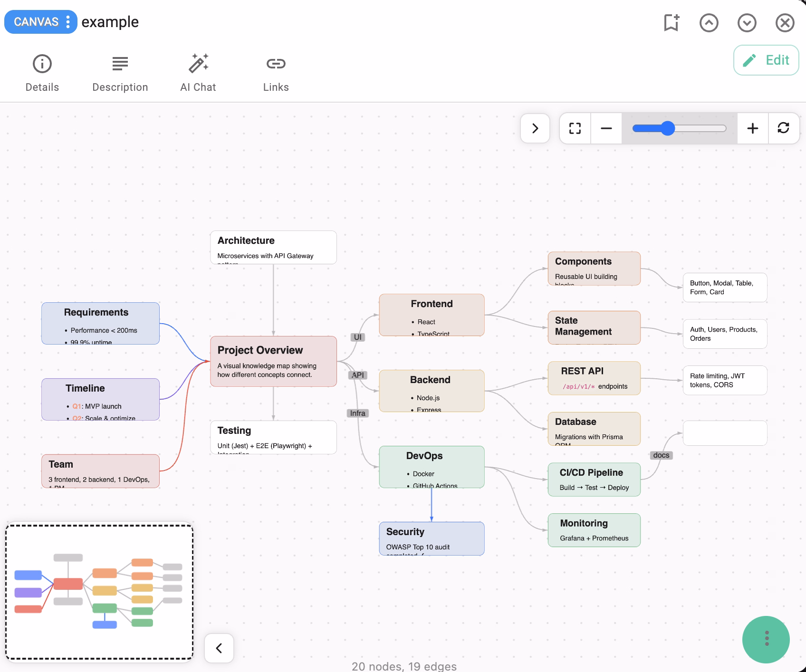Open the Details tab
This screenshot has height=672, width=806.
[42, 71]
